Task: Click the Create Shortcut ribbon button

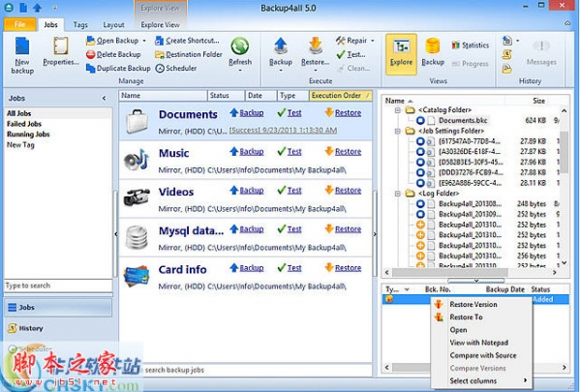Action: (187, 41)
